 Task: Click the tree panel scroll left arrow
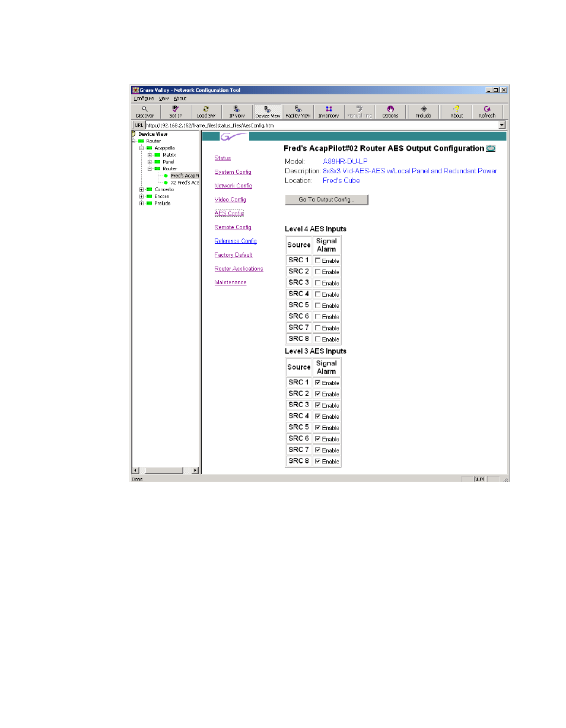135,471
